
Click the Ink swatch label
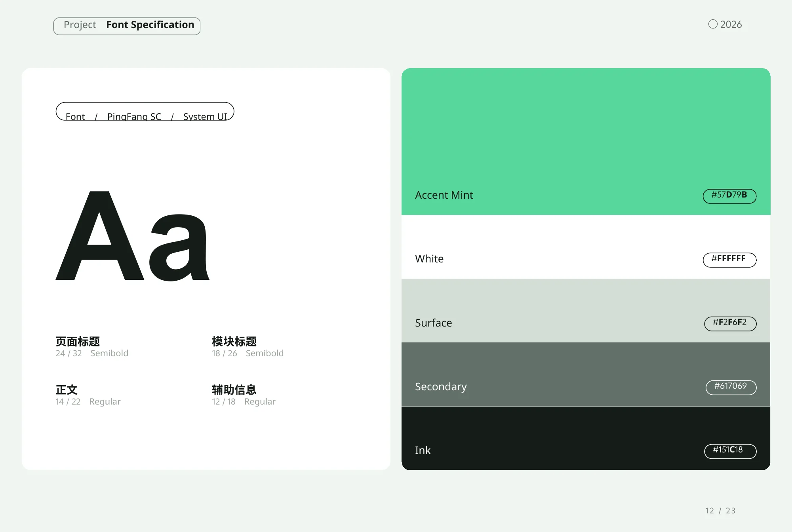[x=423, y=450]
